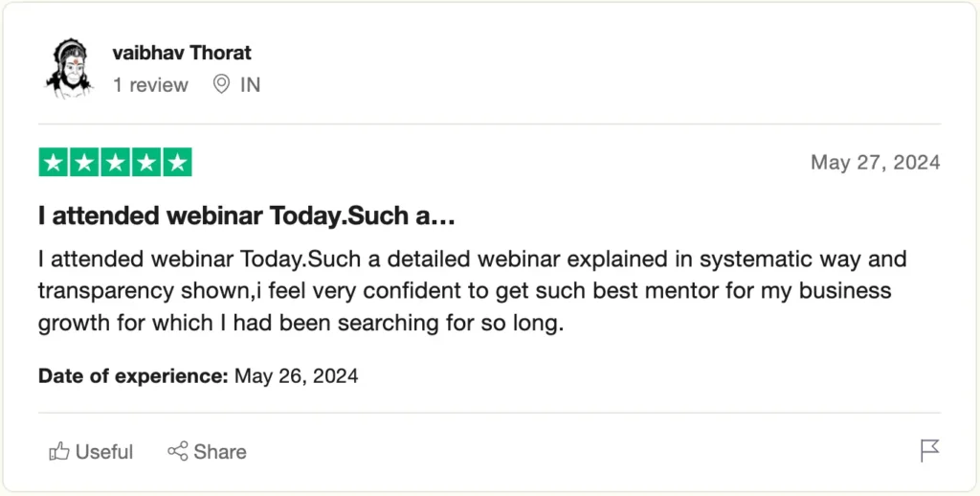This screenshot has height=496, width=980.
Task: Click the "1 review" count text
Action: click(x=150, y=85)
